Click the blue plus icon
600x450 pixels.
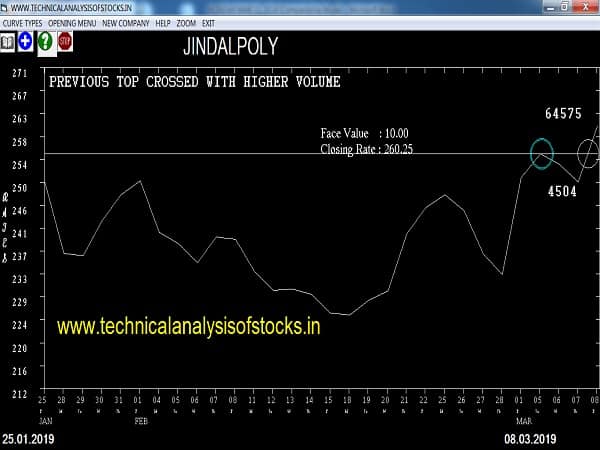[x=26, y=41]
